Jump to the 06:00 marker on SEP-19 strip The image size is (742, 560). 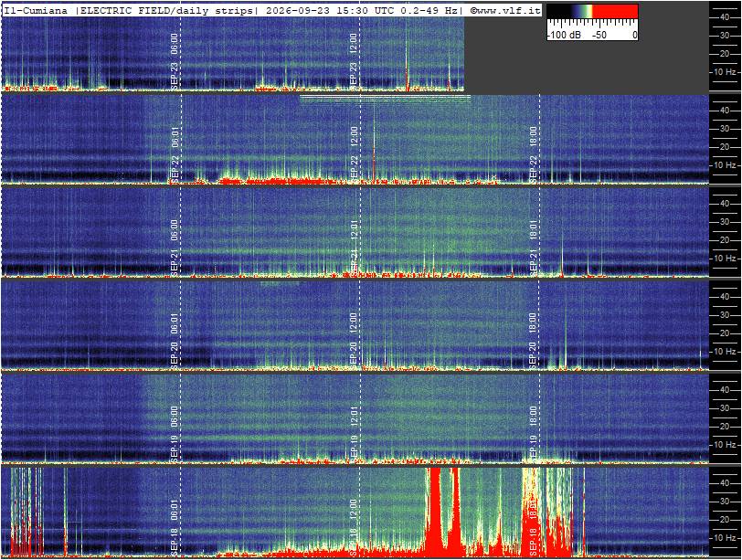[174, 416]
